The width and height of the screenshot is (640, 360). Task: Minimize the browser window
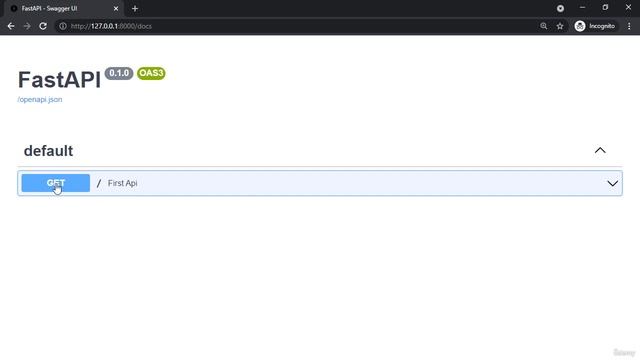(x=582, y=8)
